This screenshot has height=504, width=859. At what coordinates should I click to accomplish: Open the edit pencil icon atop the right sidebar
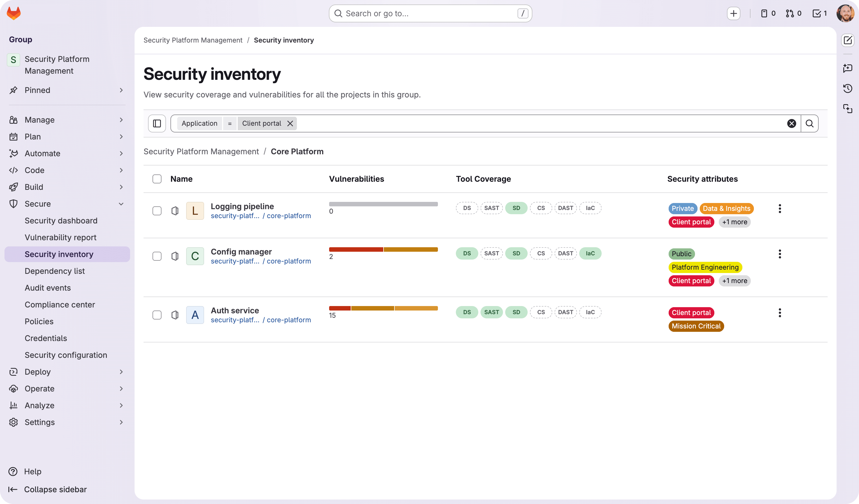pos(848,40)
